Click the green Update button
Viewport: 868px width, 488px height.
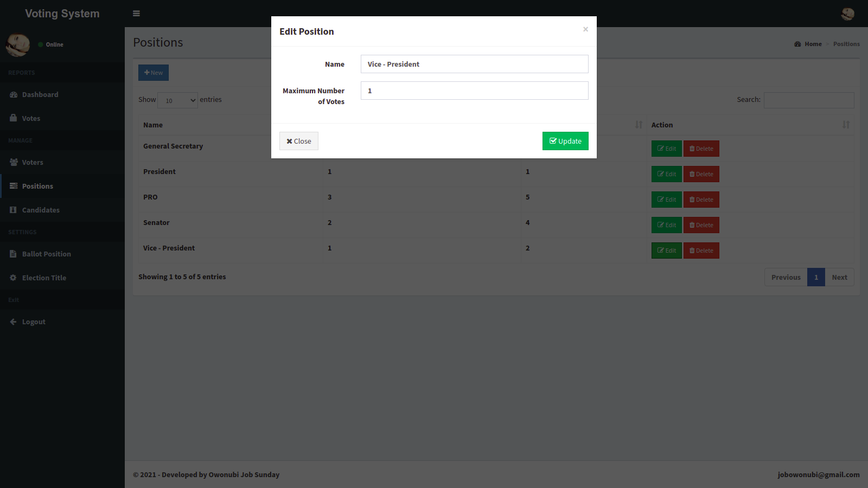tap(565, 141)
